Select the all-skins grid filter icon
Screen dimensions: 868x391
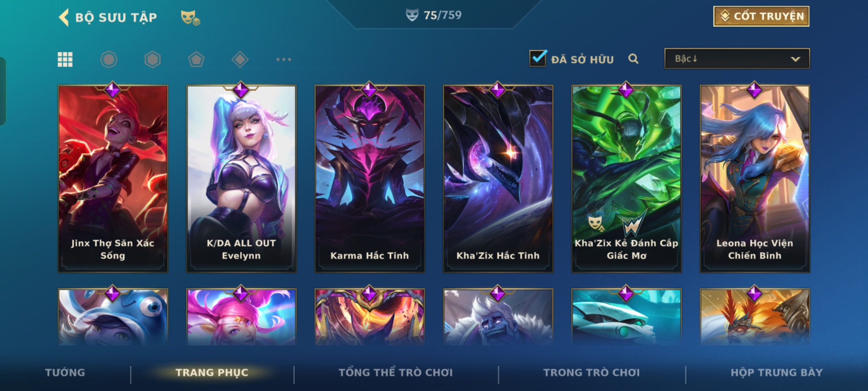65,59
